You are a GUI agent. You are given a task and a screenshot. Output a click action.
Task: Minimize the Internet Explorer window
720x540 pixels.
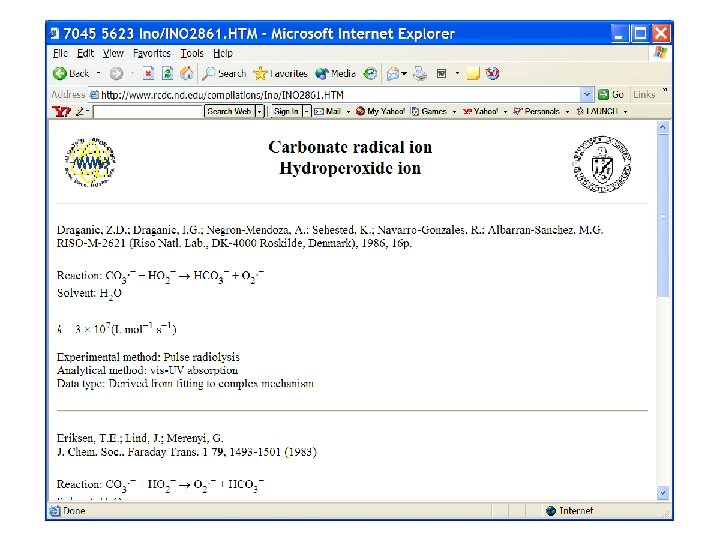(x=619, y=34)
